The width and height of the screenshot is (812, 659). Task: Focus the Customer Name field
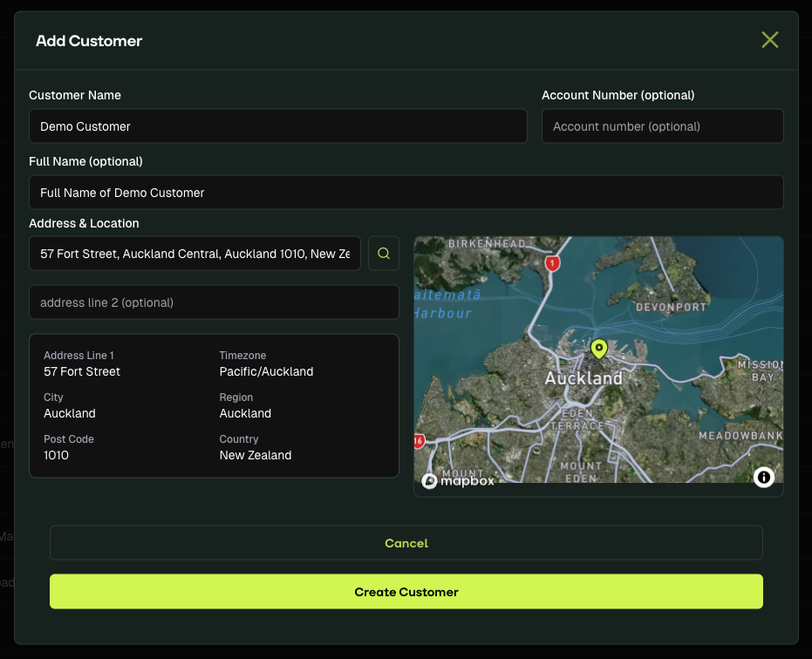click(277, 126)
